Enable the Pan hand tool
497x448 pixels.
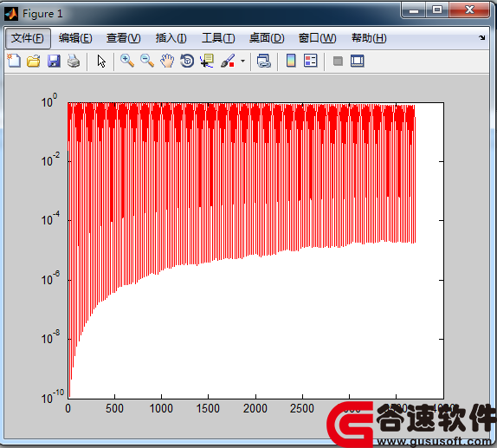pos(167,61)
